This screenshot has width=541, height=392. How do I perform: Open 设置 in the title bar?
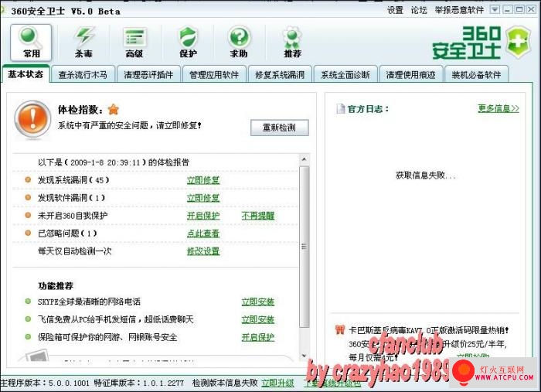click(x=395, y=10)
